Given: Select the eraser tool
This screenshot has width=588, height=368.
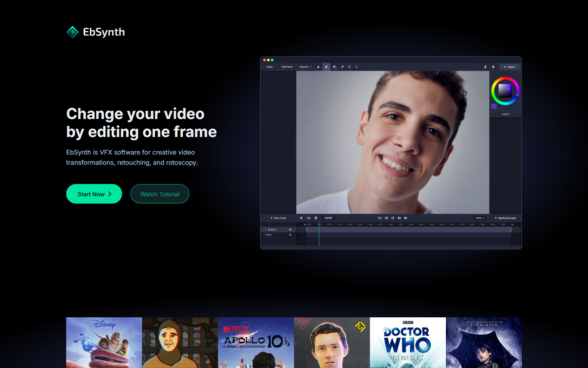Looking at the screenshot, I should point(334,67).
